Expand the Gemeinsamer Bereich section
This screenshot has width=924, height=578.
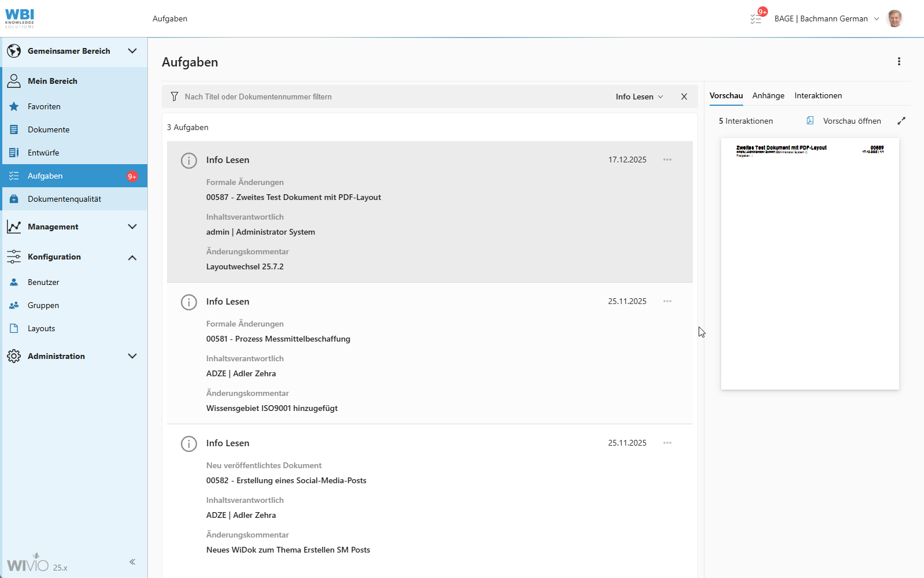pyautogui.click(x=132, y=51)
